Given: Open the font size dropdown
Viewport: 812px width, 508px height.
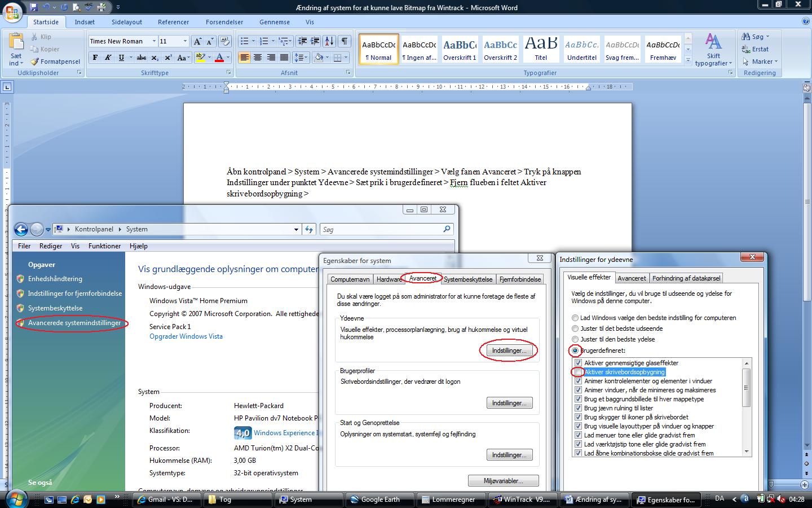Looking at the screenshot, I should (x=184, y=41).
